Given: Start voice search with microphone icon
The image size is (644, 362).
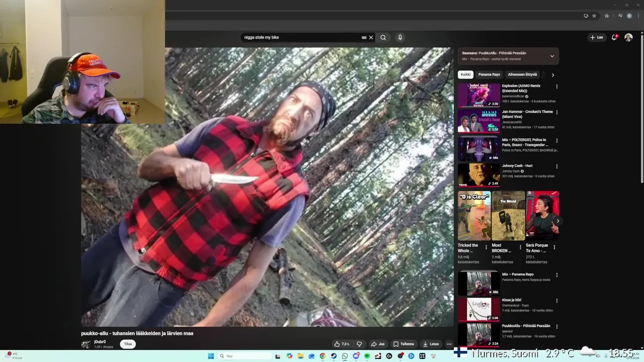Looking at the screenshot, I should (x=400, y=37).
